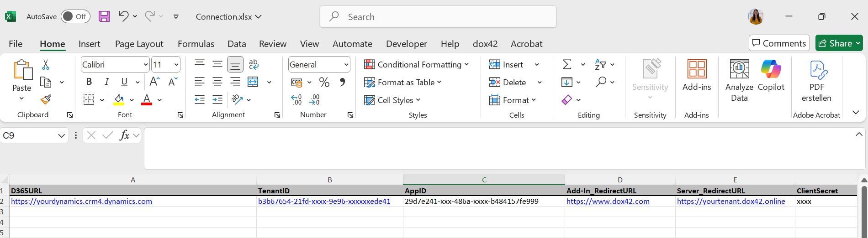Undo the last action

(x=123, y=16)
